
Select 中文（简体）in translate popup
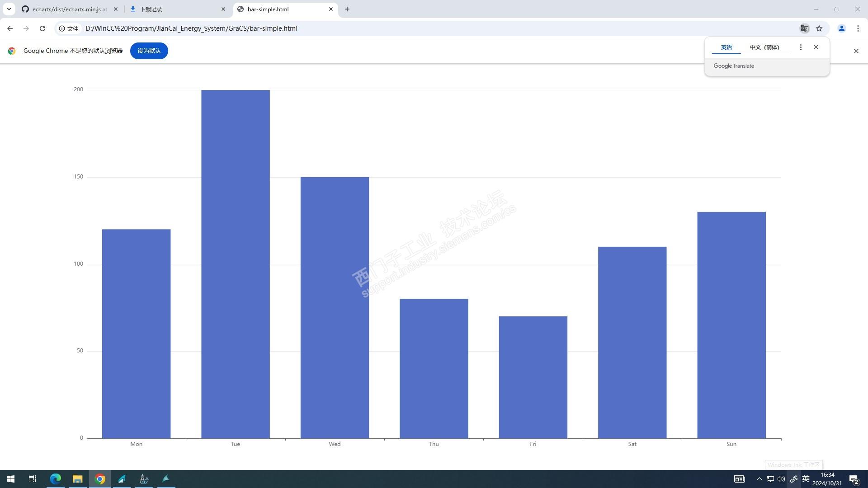tap(764, 47)
